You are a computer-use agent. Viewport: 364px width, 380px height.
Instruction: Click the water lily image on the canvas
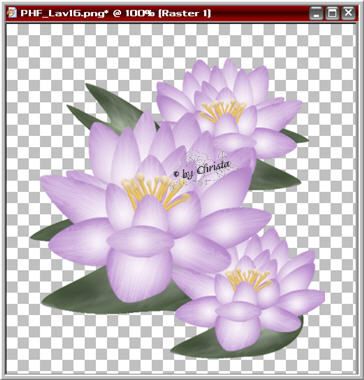pos(178,208)
